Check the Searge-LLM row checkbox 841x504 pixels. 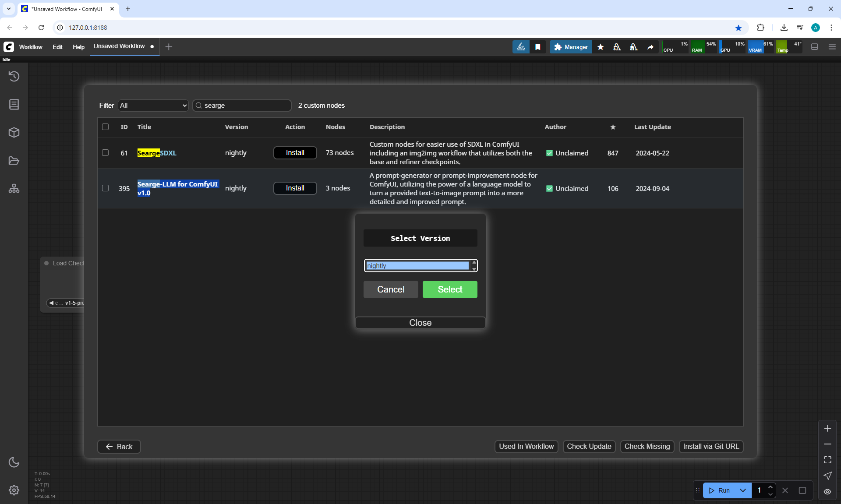[105, 188]
